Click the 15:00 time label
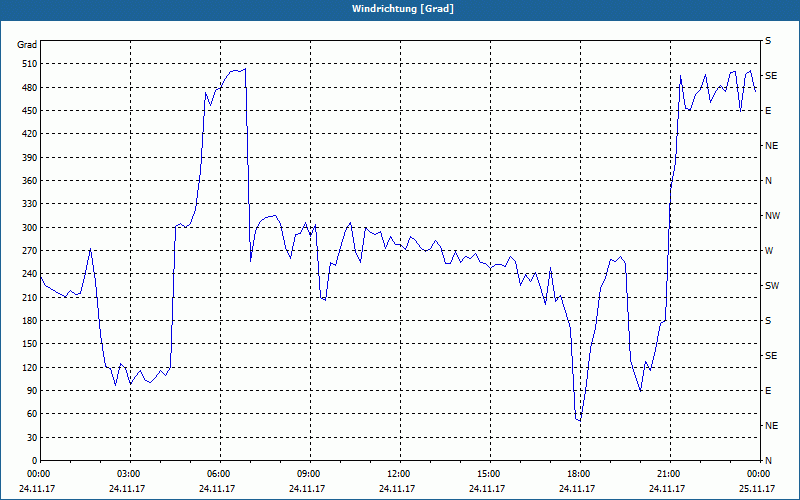This screenshot has width=800, height=500. tap(487, 474)
